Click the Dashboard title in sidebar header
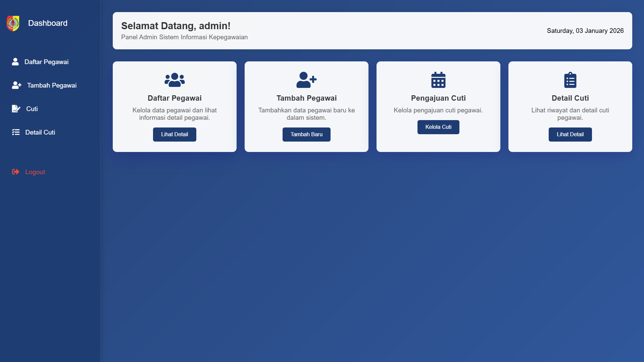The image size is (644, 362). (48, 23)
